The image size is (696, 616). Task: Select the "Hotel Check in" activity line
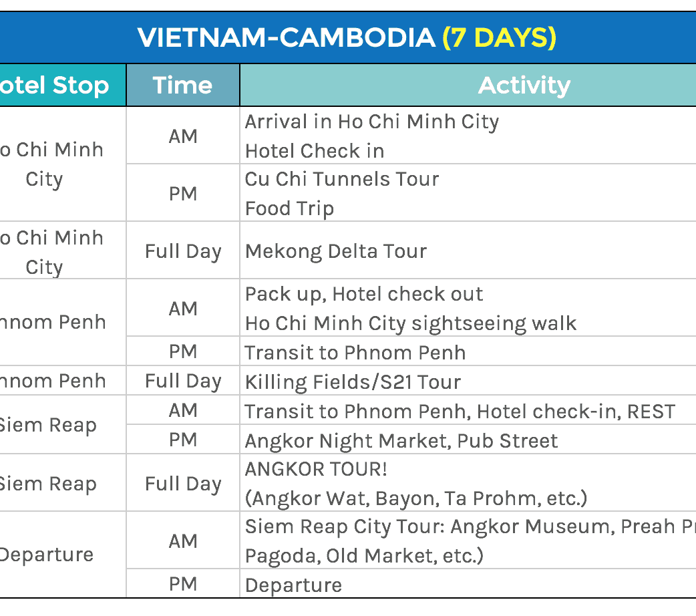point(314,151)
